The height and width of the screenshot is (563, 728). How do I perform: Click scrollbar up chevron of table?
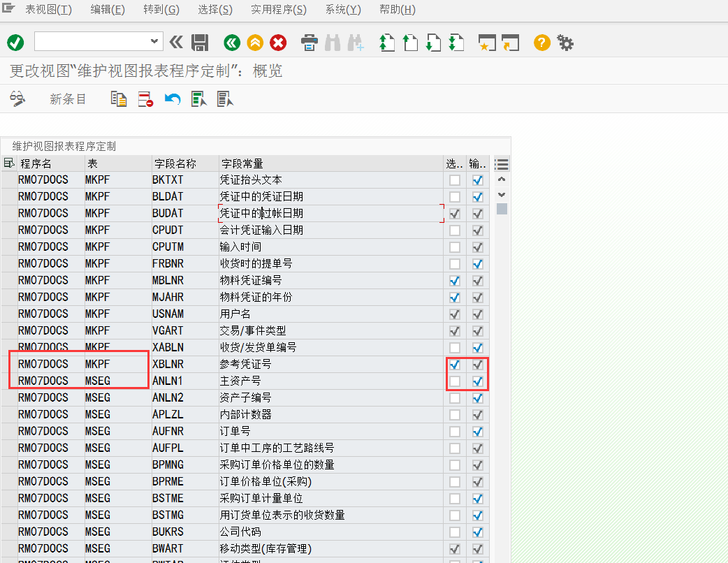(501, 180)
